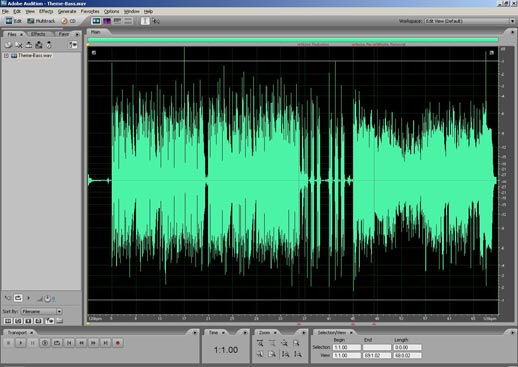Screen dimensions: 518x367
Task: Click the Transport Play button
Action: click(21, 343)
